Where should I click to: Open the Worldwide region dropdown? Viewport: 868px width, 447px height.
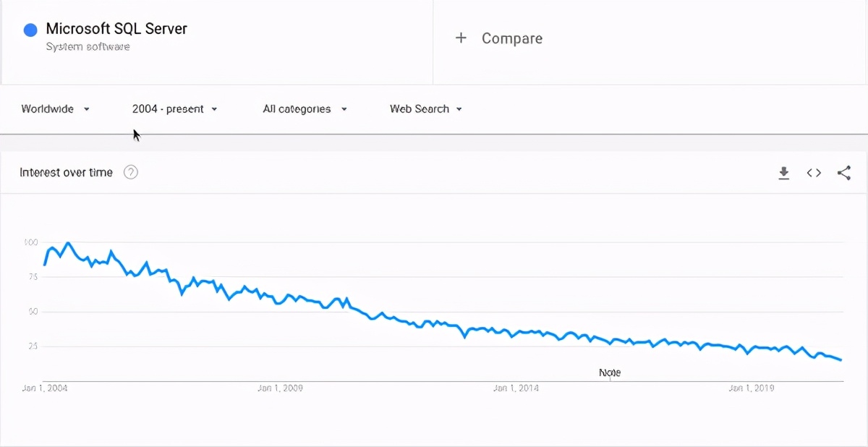click(x=56, y=109)
